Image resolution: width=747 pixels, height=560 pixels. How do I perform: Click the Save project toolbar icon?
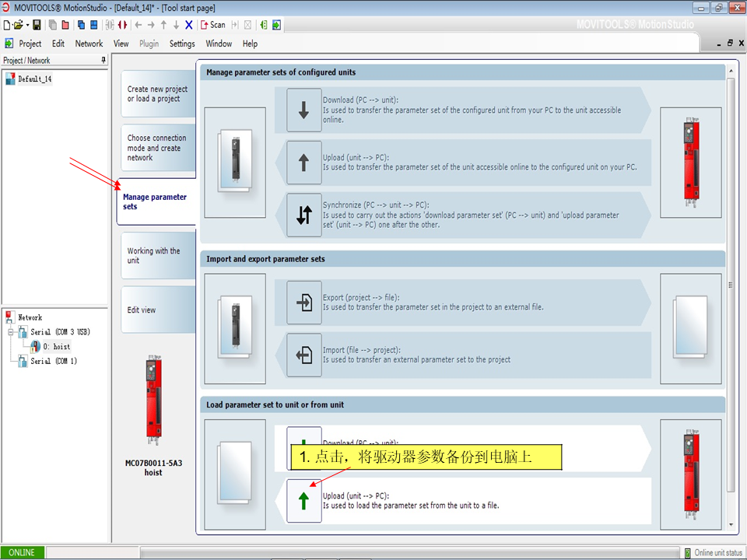click(x=37, y=25)
